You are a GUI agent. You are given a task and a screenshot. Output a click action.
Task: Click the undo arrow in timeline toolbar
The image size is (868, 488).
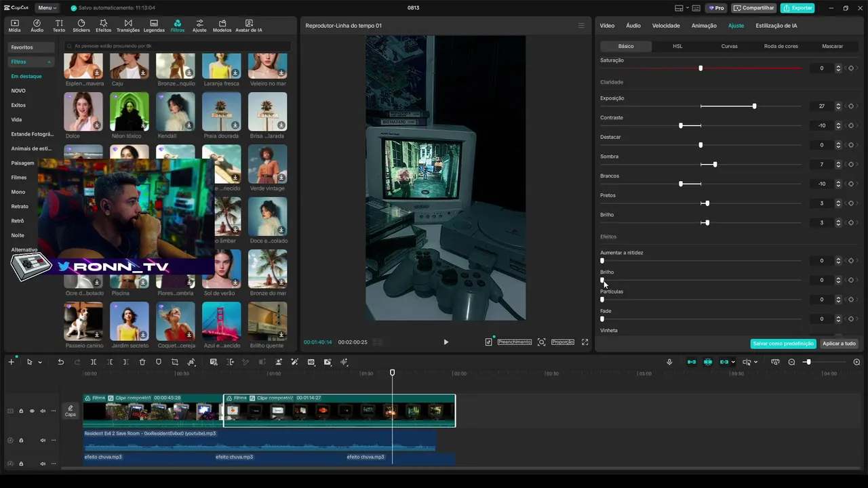(60, 362)
